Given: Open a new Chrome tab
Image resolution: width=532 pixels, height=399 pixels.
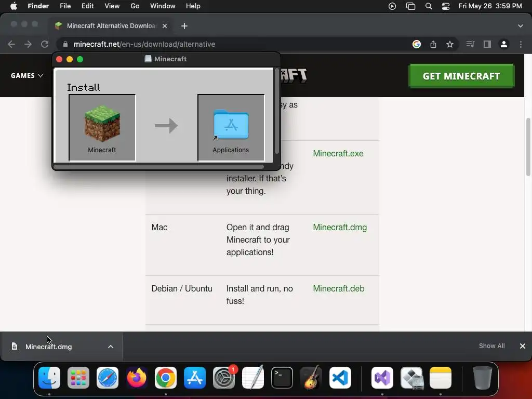Looking at the screenshot, I should click(x=184, y=26).
